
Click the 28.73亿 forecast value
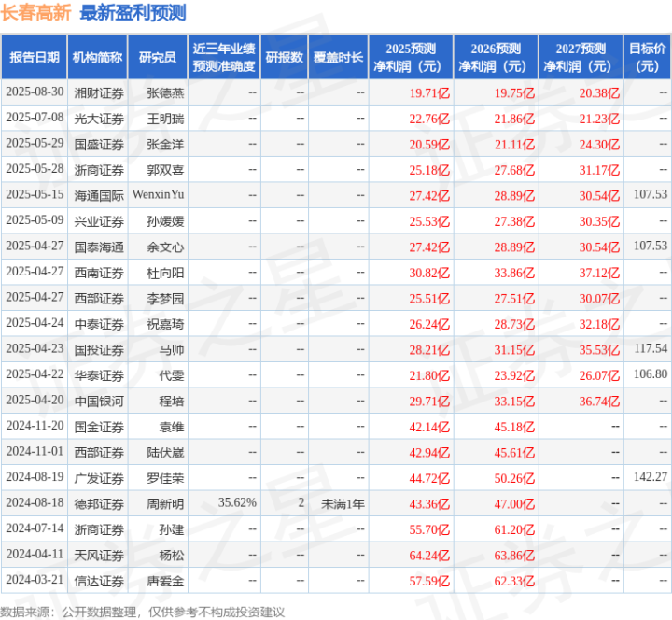pos(514,325)
